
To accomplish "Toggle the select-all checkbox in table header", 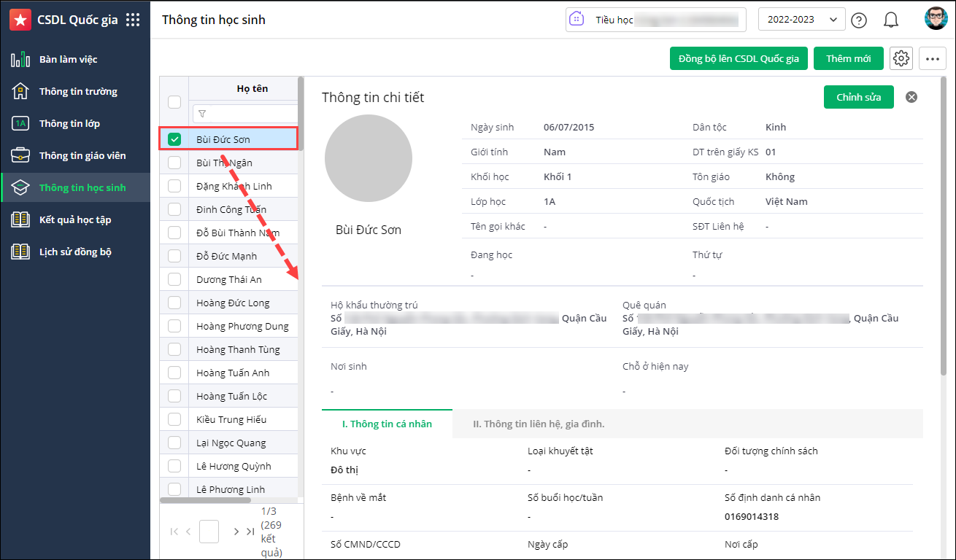I will (x=174, y=102).
